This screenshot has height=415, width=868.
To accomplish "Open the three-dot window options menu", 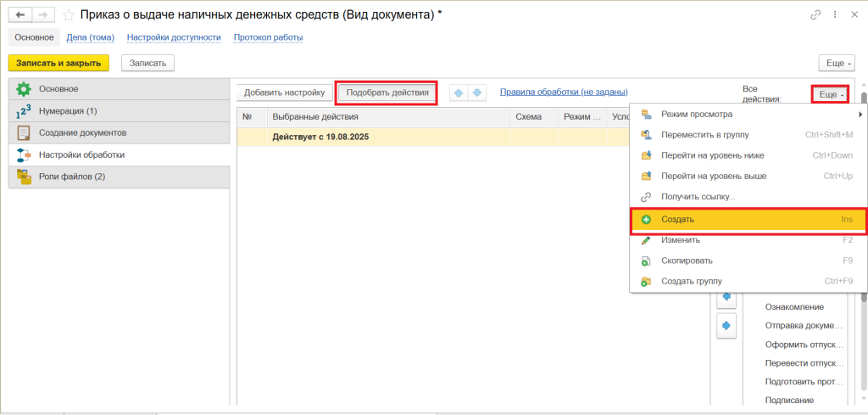I will tap(834, 15).
